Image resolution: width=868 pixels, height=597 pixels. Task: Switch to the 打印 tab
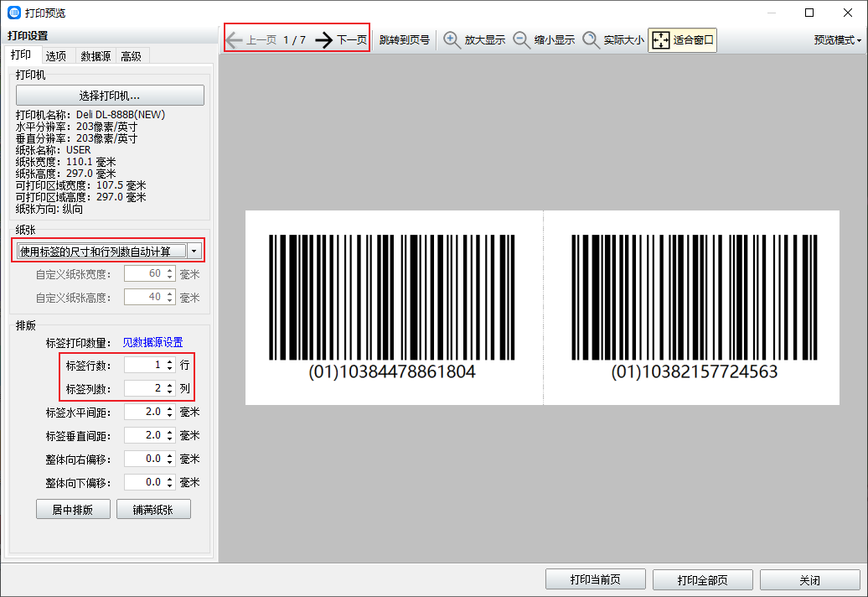pos(21,55)
